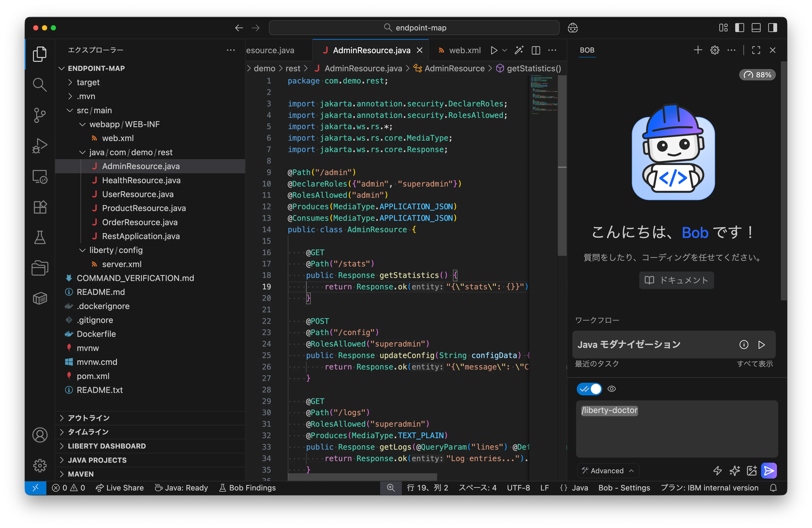Image resolution: width=812 pixels, height=528 pixels.
Task: Open the Manage gear in activity bar
Action: click(39, 465)
